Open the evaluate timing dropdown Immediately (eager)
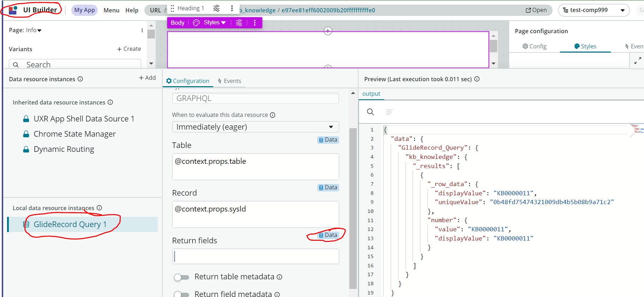This screenshot has width=644, height=297. (255, 127)
